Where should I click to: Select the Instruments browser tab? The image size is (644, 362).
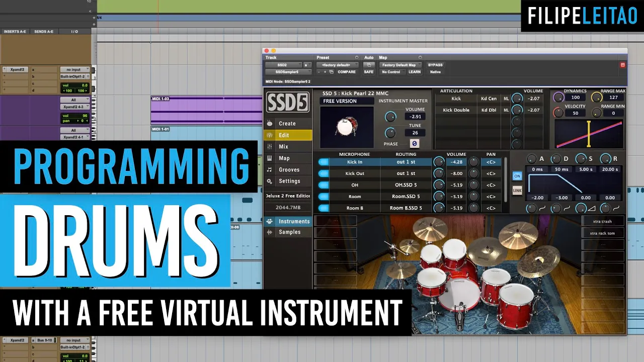coord(287,221)
